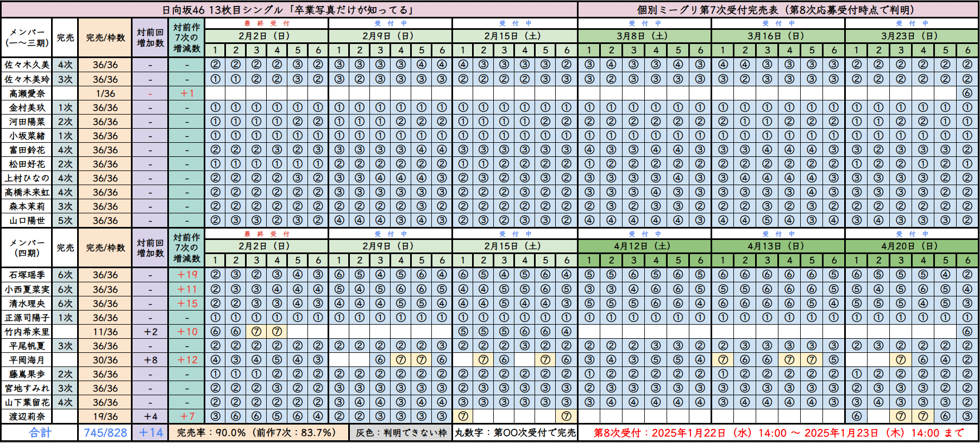
Task: Click the red +7 value
Action: pos(187,416)
